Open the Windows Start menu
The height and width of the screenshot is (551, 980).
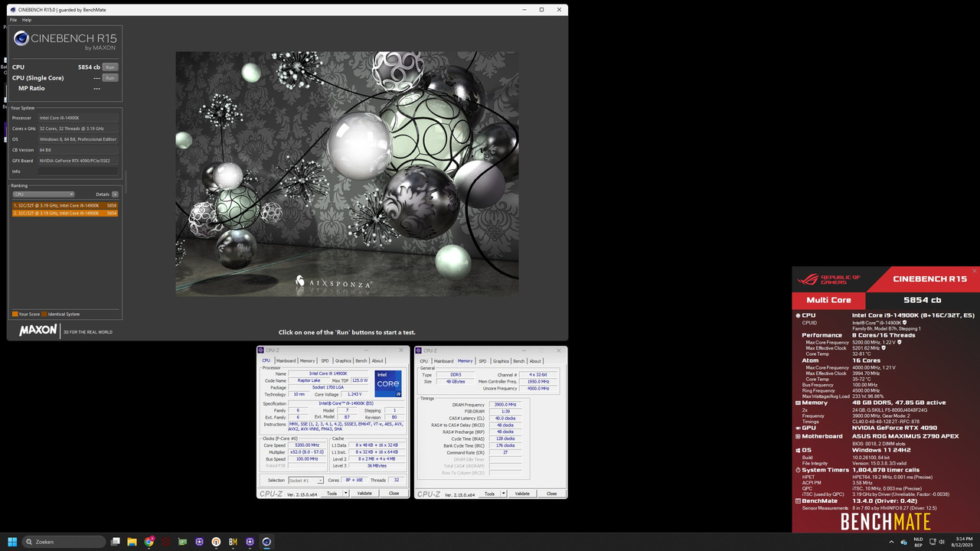tap(12, 542)
